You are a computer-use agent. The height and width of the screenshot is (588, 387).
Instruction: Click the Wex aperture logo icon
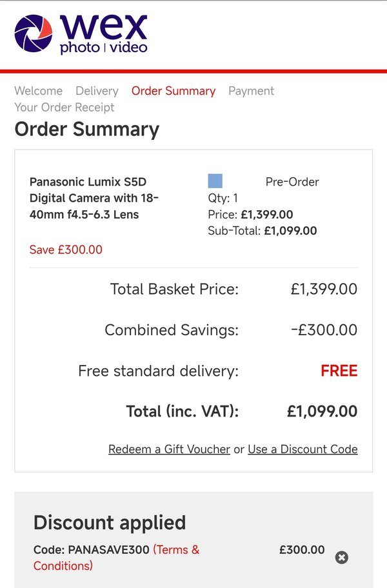pyautogui.click(x=34, y=34)
